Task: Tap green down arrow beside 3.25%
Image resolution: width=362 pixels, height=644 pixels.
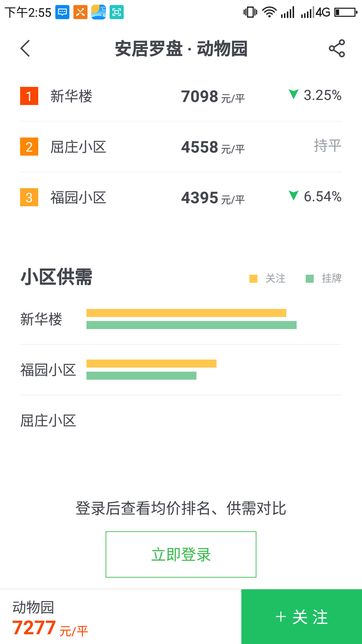Action: pyautogui.click(x=294, y=94)
